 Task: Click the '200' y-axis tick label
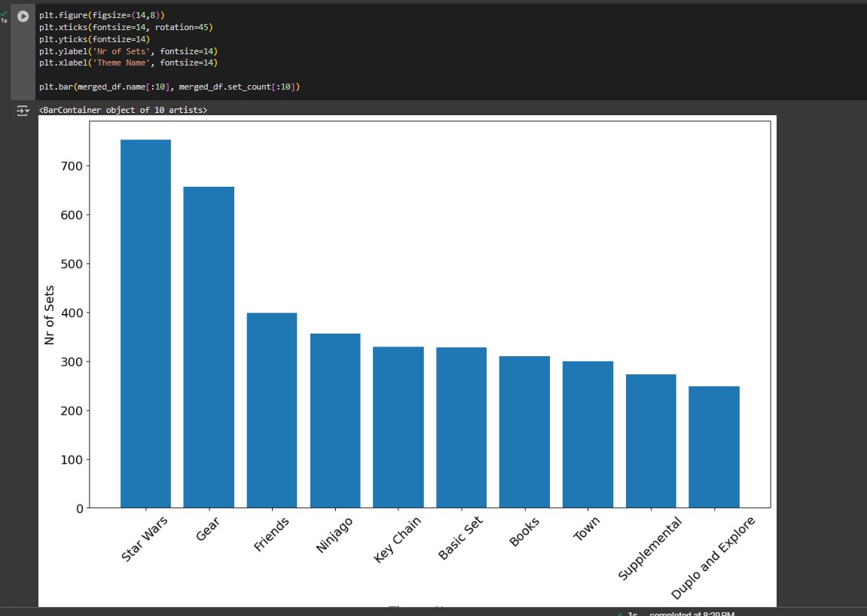(x=72, y=411)
